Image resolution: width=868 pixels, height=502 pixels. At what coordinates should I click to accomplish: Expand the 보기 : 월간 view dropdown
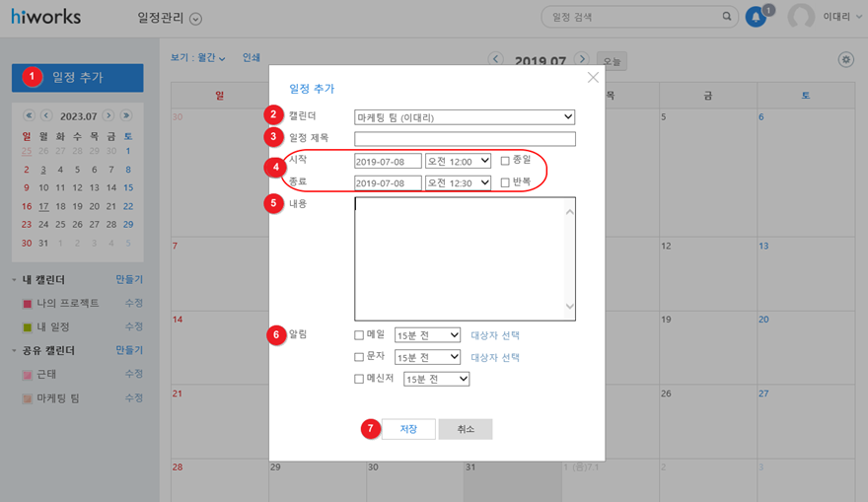pos(197,58)
